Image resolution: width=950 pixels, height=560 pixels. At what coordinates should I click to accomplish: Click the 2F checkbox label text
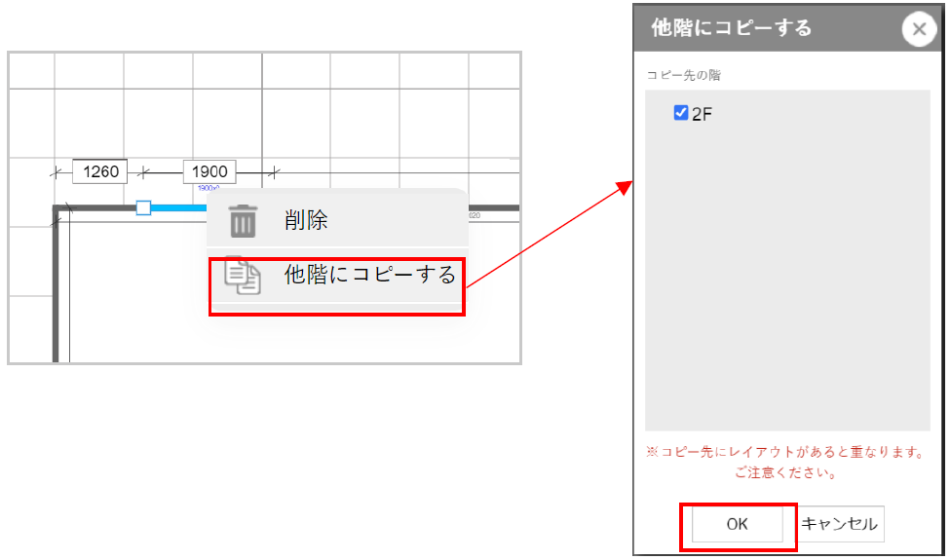coord(703,114)
